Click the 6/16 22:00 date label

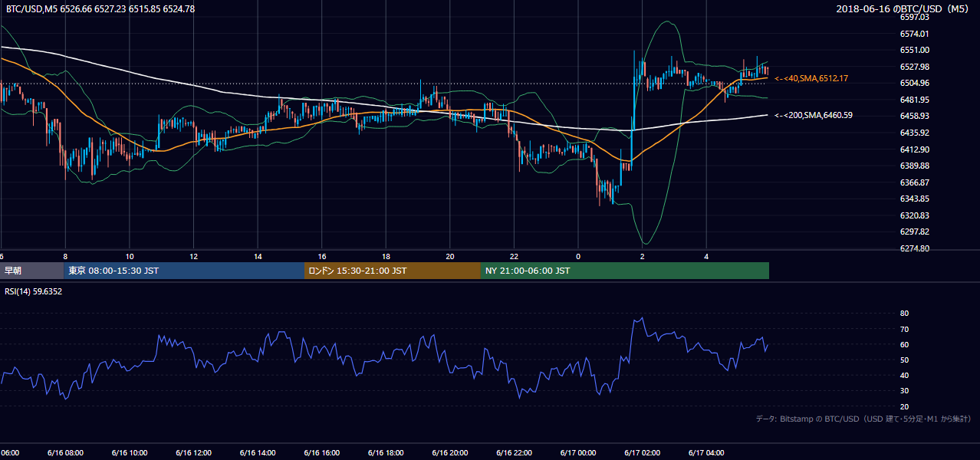coord(514,453)
